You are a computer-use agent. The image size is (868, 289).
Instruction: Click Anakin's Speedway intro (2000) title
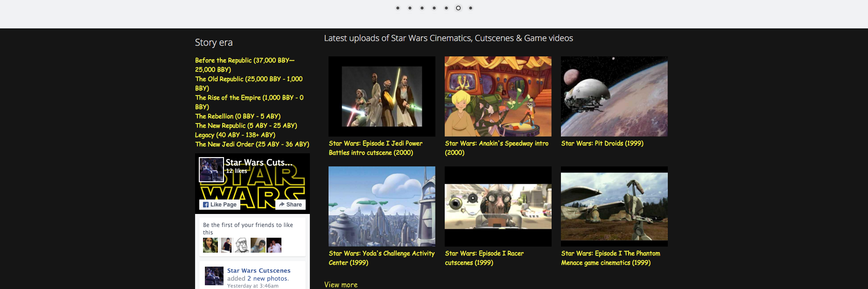[497, 148]
